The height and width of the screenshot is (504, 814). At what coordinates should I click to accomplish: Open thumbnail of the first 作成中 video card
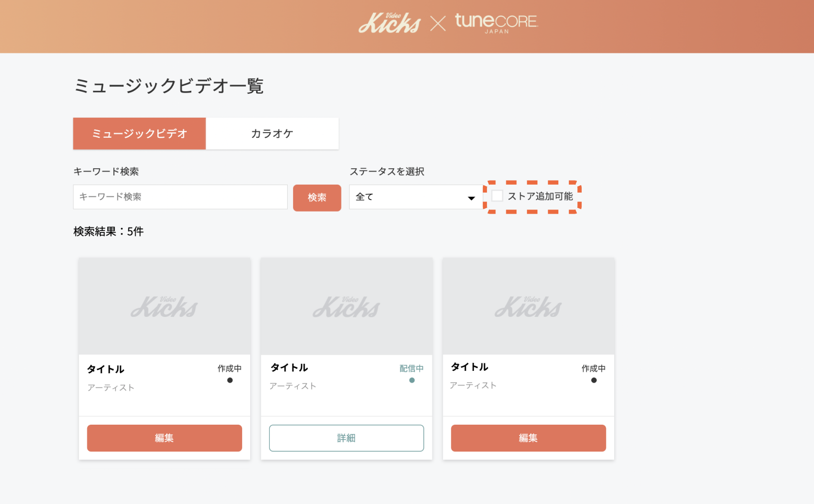164,306
